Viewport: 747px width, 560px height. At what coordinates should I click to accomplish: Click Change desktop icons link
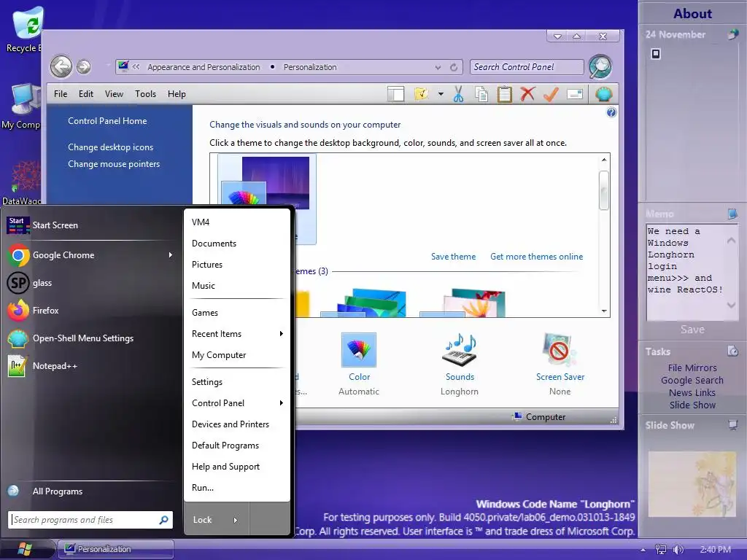[111, 147]
